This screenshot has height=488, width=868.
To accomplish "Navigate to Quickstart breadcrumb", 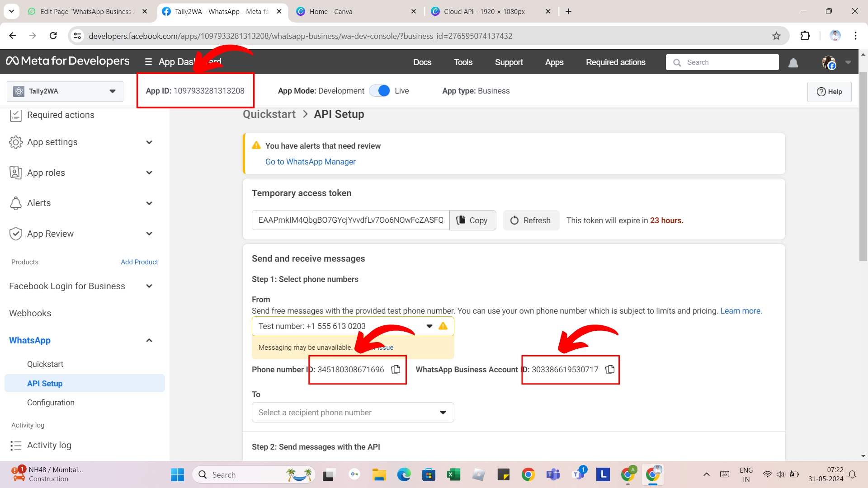I will point(269,114).
